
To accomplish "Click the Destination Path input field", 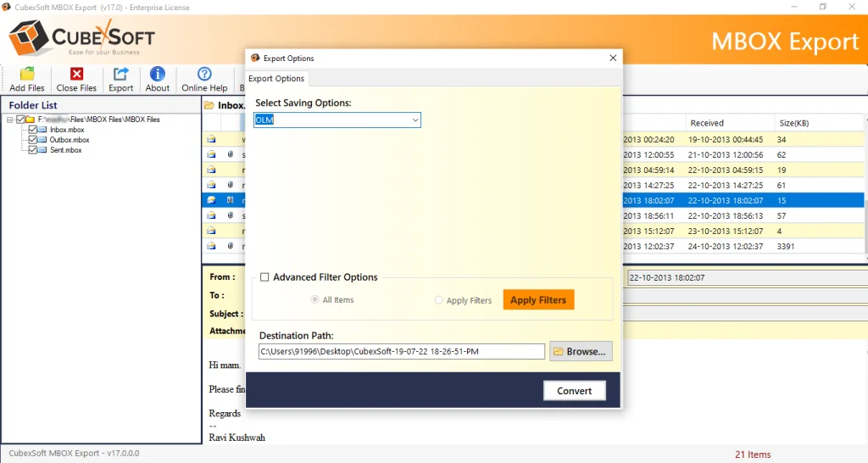I will point(401,351).
